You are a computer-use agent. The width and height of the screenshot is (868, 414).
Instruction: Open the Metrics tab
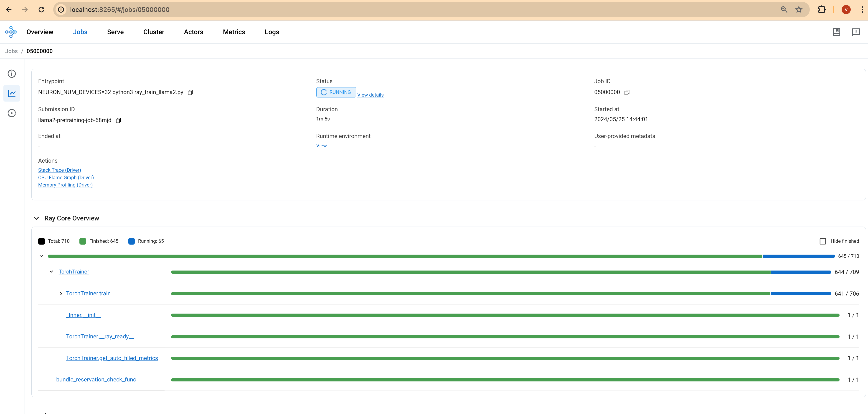234,32
